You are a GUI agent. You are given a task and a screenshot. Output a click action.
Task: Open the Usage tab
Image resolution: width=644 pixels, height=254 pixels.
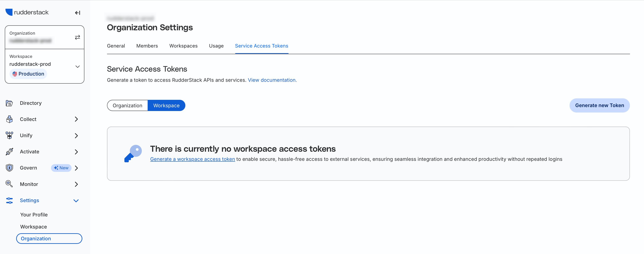pos(216,46)
